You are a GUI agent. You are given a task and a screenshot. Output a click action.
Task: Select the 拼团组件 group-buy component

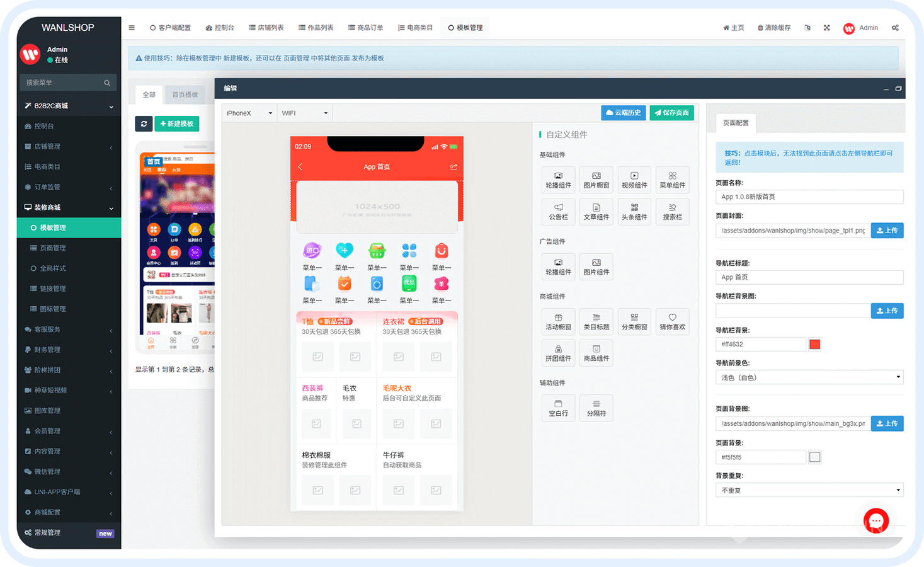click(558, 353)
